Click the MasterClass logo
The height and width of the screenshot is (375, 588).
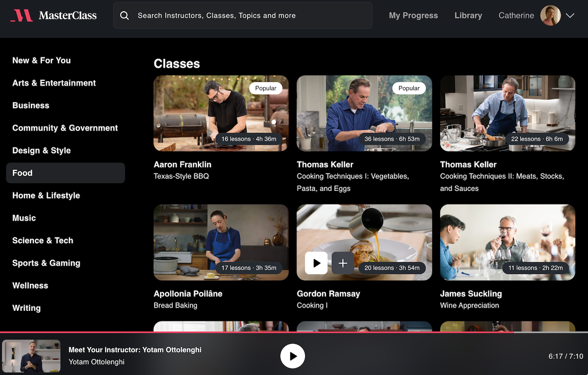point(53,16)
